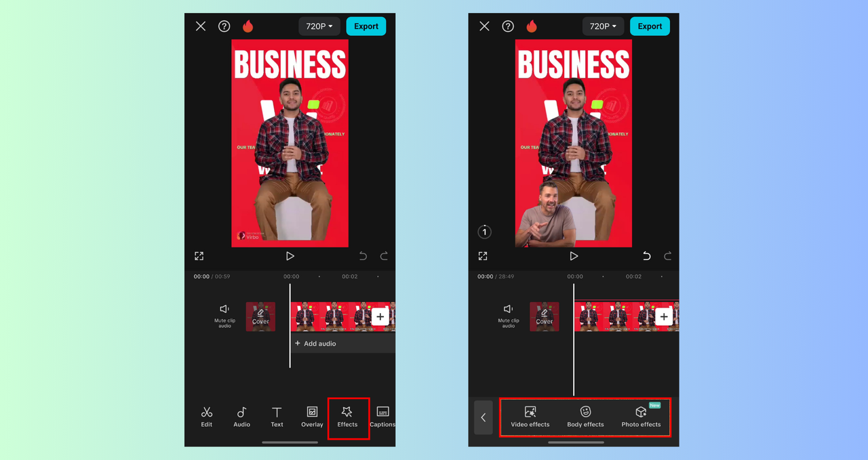This screenshot has width=868, height=460.
Task: Open the Effects tool
Action: pos(347,417)
